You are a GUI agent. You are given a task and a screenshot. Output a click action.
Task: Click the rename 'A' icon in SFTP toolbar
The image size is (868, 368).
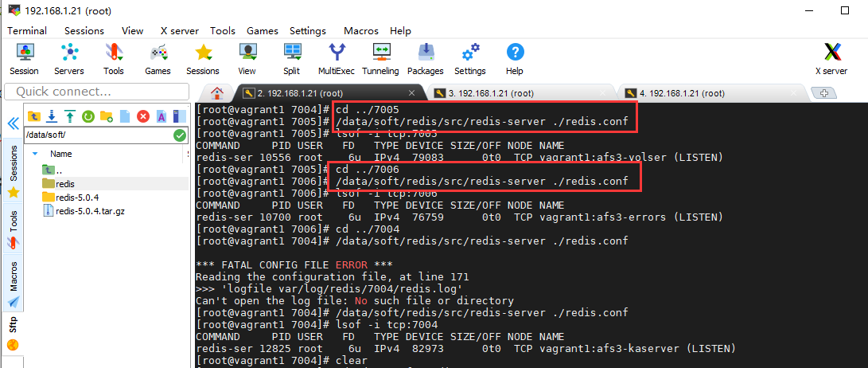coord(161,116)
